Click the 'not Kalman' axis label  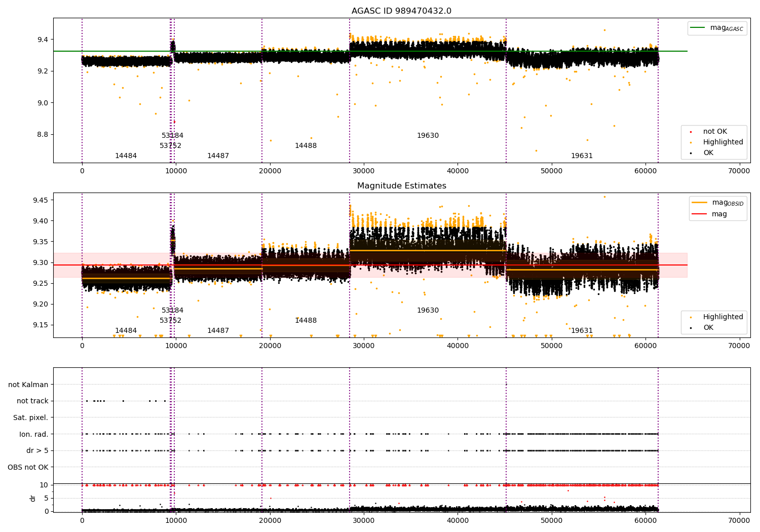coord(28,385)
